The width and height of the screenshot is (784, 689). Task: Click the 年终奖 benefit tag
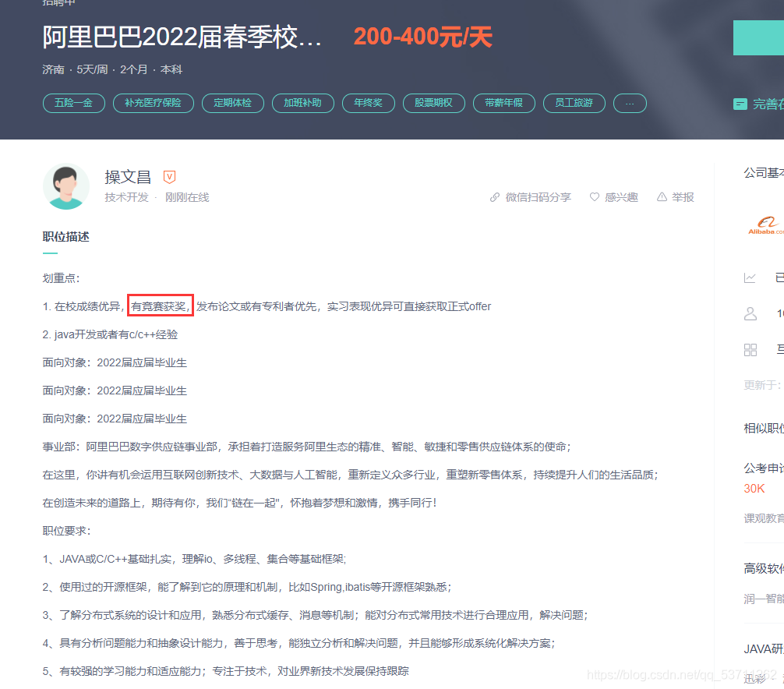369,103
